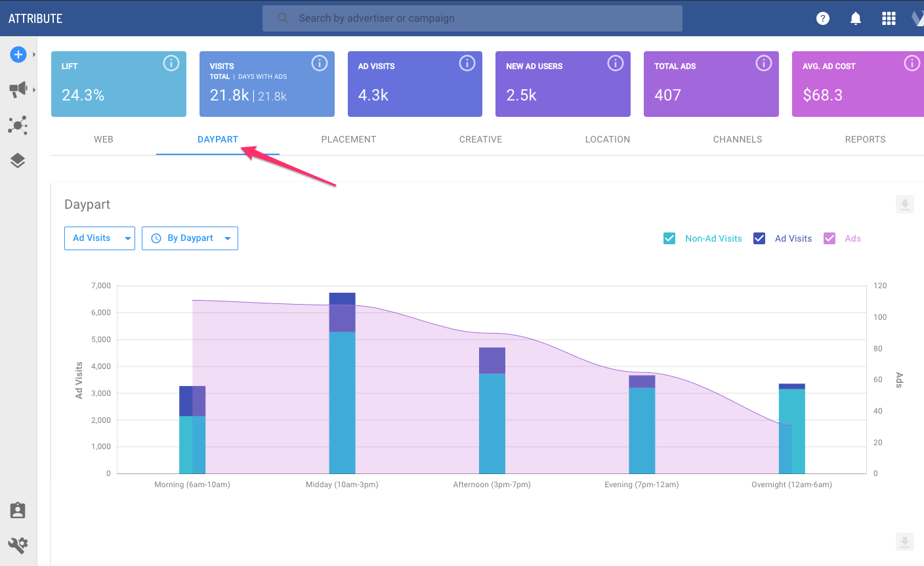Expand the arrow beside the megaphone icon
924x566 pixels.
pos(34,89)
